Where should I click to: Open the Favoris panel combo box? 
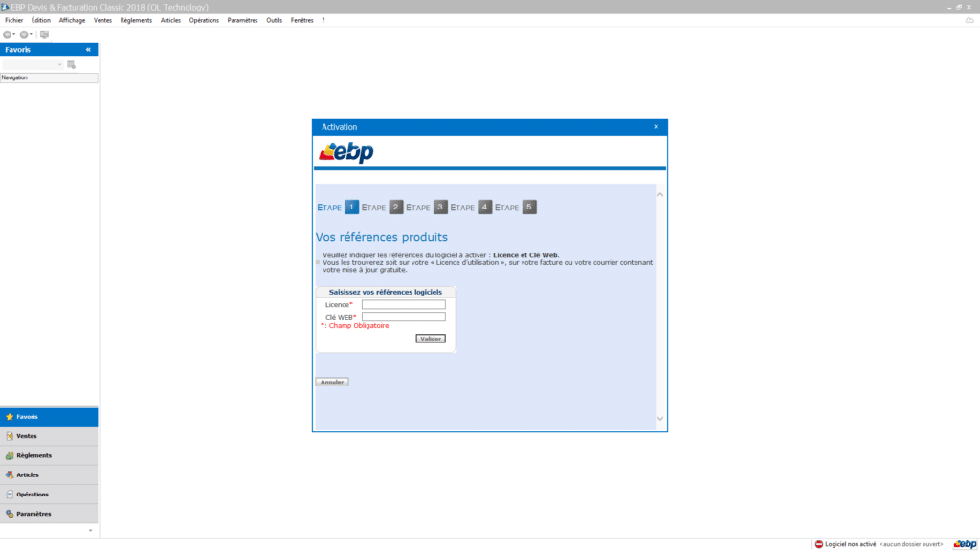[33, 64]
